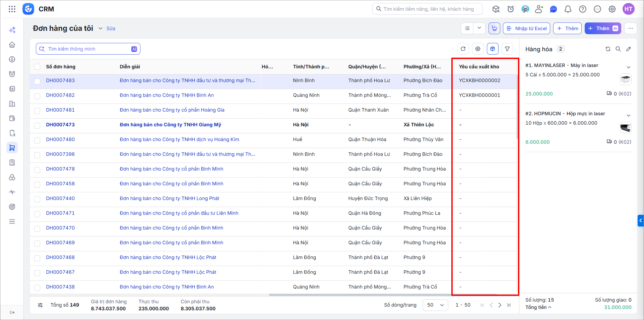Select the checkbox for DH0007473 row
Screen dimensions: 644x320
(37, 125)
